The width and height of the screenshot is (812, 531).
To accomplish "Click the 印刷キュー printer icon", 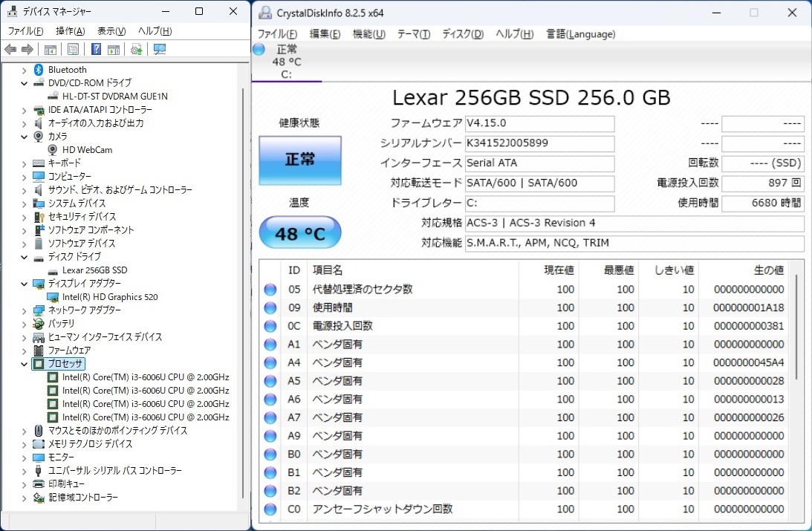I will [39, 484].
